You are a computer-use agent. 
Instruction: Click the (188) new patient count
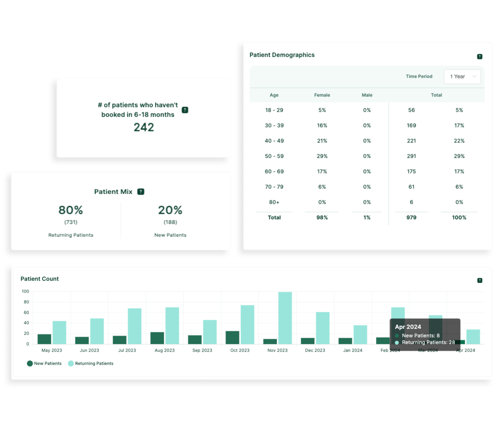(x=170, y=222)
